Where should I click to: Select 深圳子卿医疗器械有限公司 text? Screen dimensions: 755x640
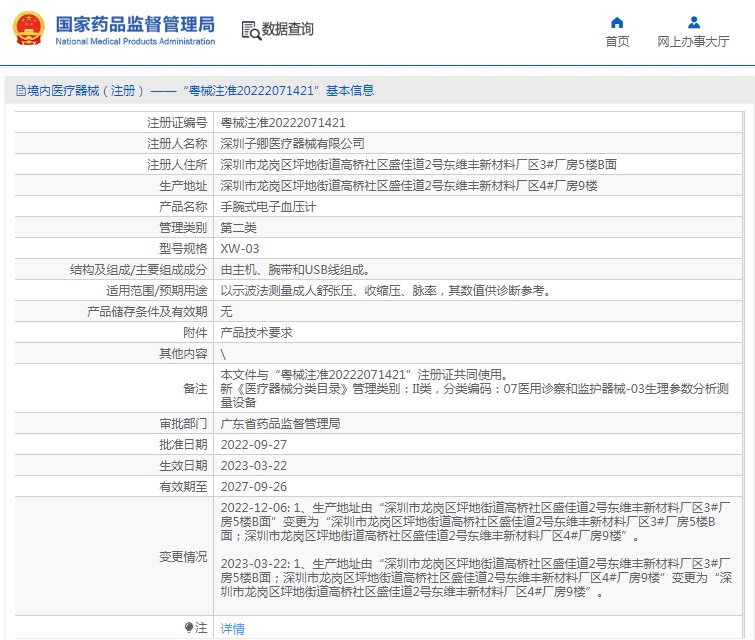[x=292, y=144]
